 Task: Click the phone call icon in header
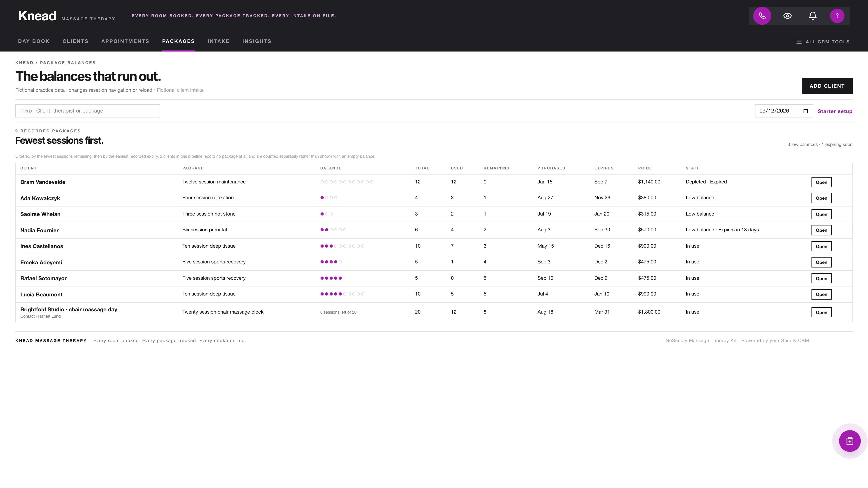click(762, 16)
